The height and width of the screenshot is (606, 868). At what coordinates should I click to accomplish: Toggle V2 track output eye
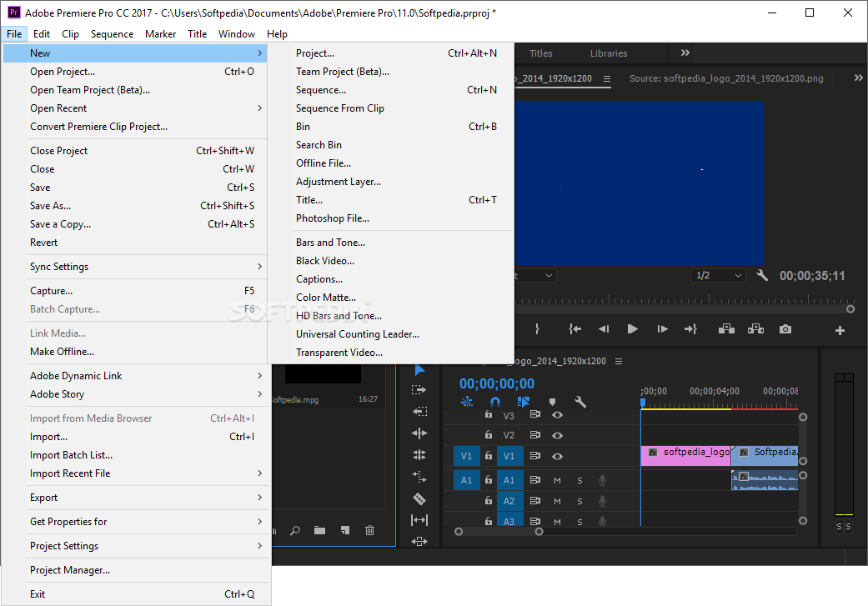558,436
